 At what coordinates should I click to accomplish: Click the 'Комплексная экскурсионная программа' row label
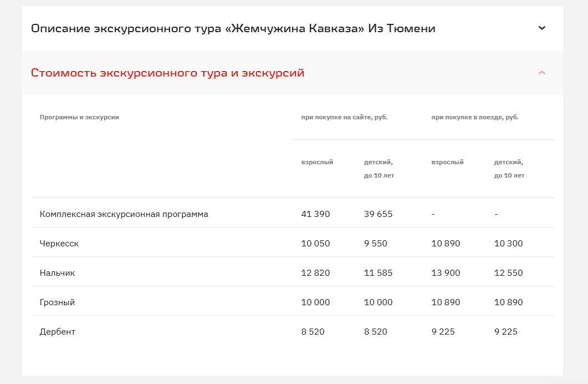click(124, 214)
